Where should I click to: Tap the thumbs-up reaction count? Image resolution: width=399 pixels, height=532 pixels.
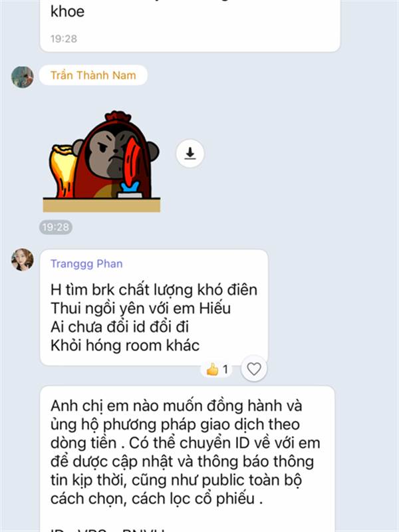pos(217,369)
